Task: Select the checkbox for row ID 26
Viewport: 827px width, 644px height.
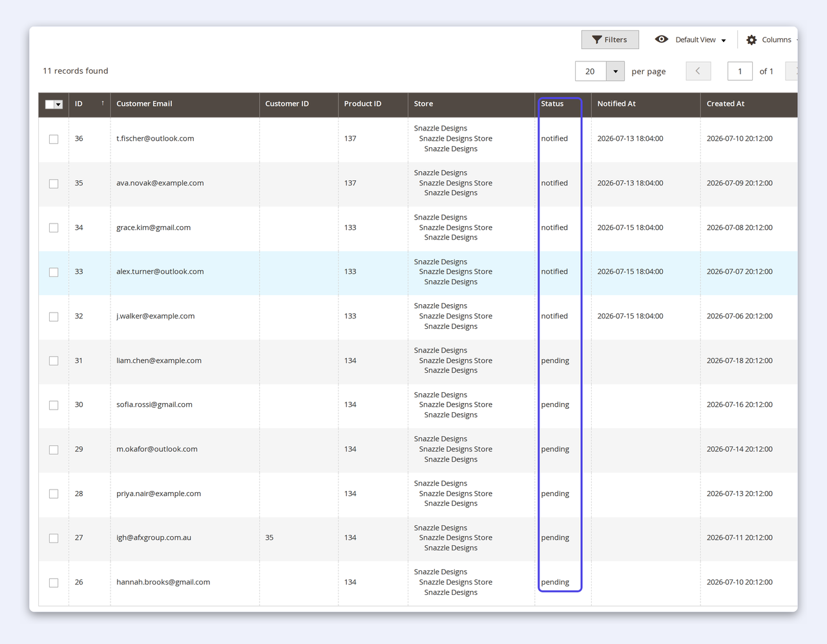Action: pos(54,583)
